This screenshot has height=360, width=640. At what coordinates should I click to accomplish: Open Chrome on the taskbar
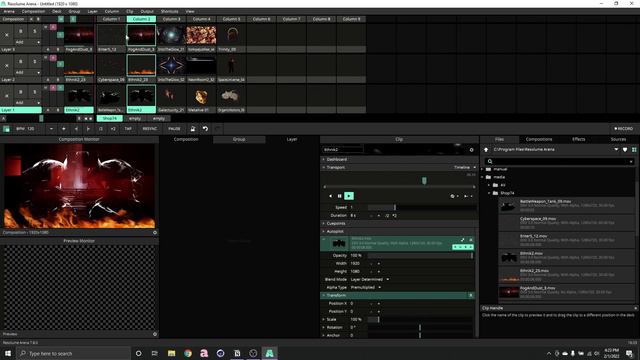pos(188,353)
